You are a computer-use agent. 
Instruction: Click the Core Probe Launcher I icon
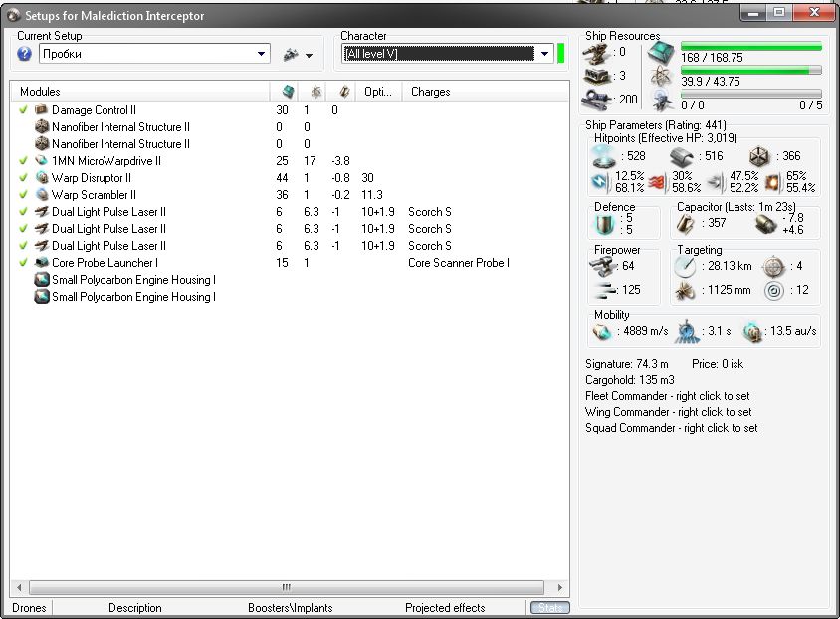41,263
